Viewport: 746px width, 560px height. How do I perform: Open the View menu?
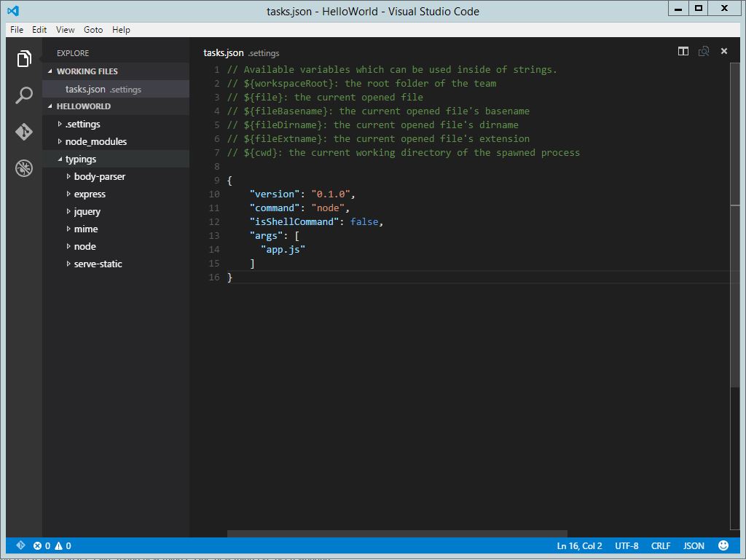click(65, 29)
